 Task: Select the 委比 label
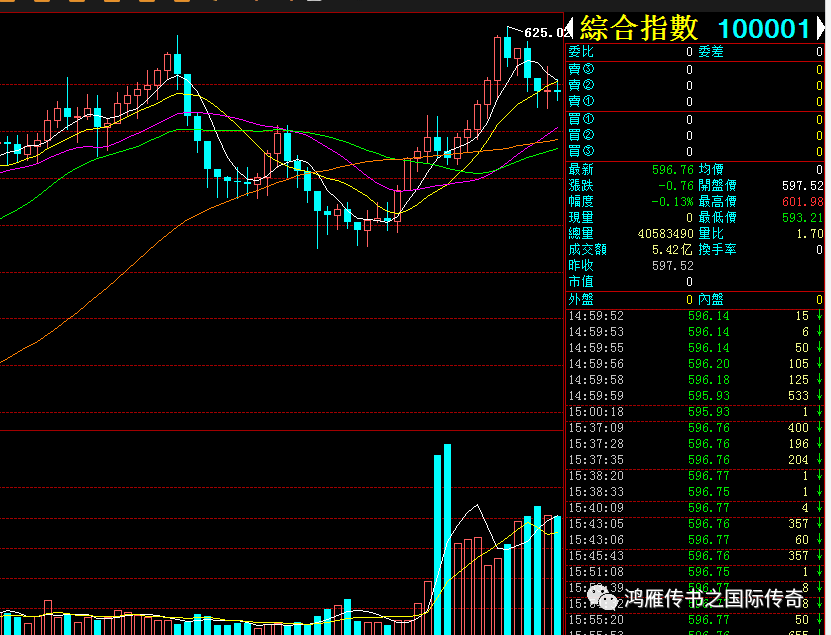[581, 52]
